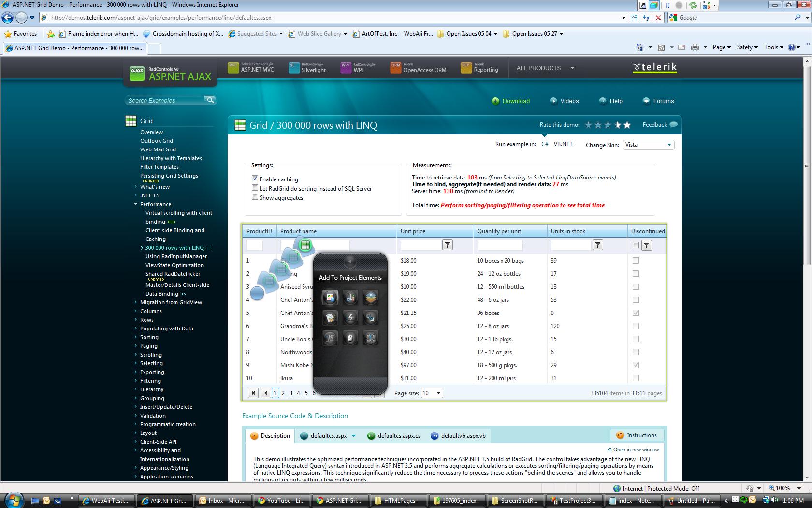The width and height of the screenshot is (812, 508).
Task: Click the home icon in the IE toolbar
Action: (x=640, y=47)
